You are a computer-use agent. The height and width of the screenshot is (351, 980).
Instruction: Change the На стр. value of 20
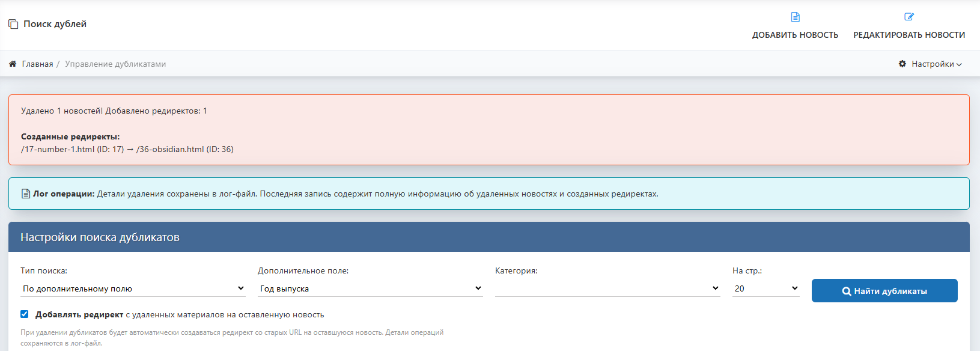pos(765,288)
